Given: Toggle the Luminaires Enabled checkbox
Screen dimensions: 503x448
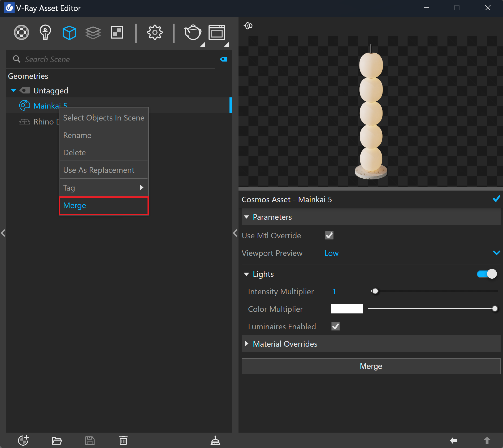Looking at the screenshot, I should pyautogui.click(x=336, y=326).
